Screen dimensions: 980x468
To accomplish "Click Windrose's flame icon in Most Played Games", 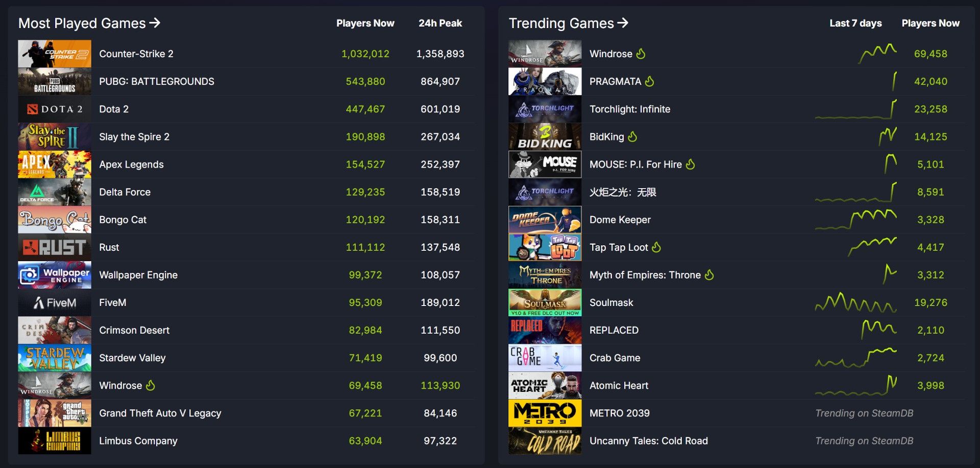I will [151, 385].
